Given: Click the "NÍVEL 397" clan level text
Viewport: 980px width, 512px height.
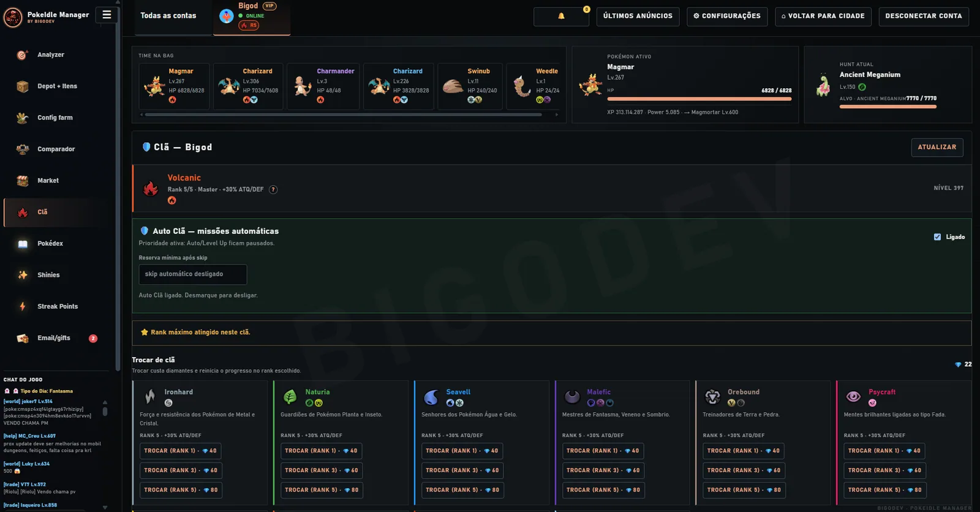Looking at the screenshot, I should pos(948,189).
